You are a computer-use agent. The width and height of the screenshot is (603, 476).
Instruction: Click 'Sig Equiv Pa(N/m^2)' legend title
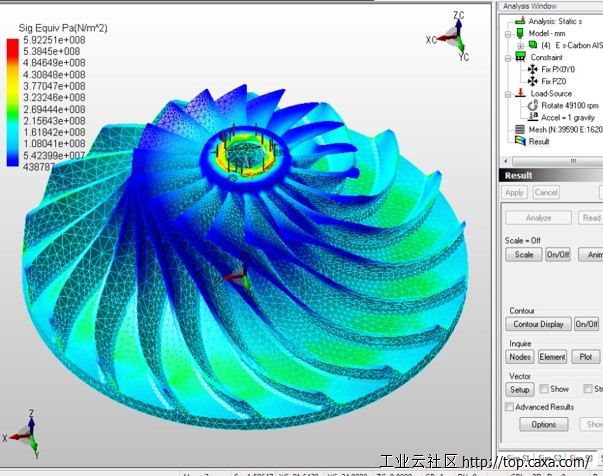(63, 28)
